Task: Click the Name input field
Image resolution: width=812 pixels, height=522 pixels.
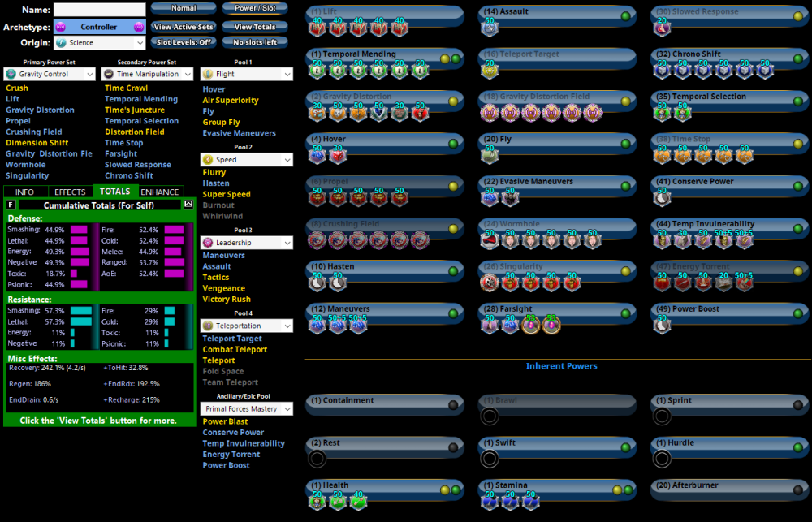Action: (x=99, y=10)
